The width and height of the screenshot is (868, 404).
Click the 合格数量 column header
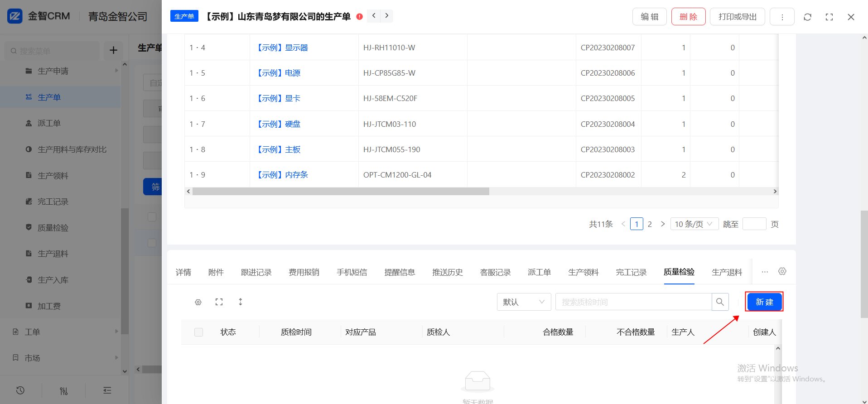click(x=558, y=332)
